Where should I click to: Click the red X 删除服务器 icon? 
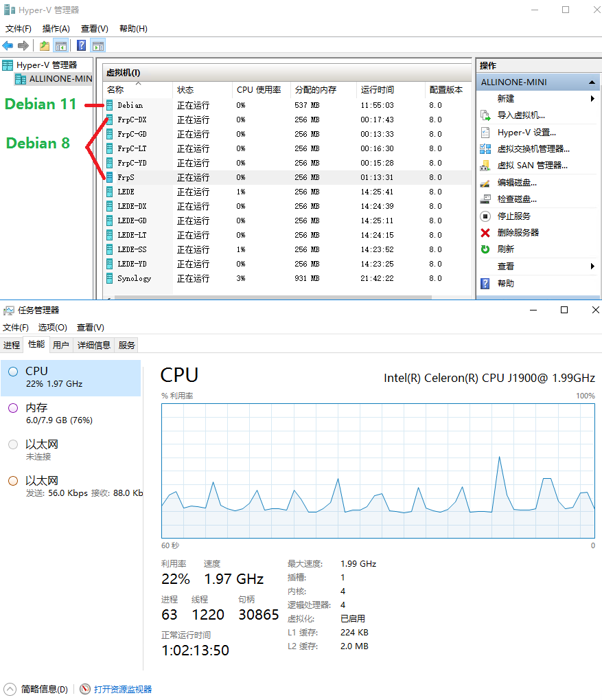(x=485, y=233)
